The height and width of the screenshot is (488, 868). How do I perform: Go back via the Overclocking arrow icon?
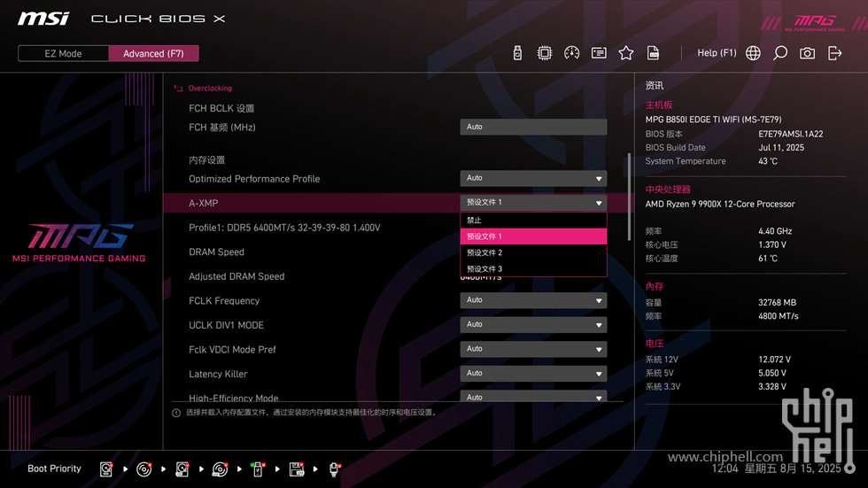click(x=178, y=88)
